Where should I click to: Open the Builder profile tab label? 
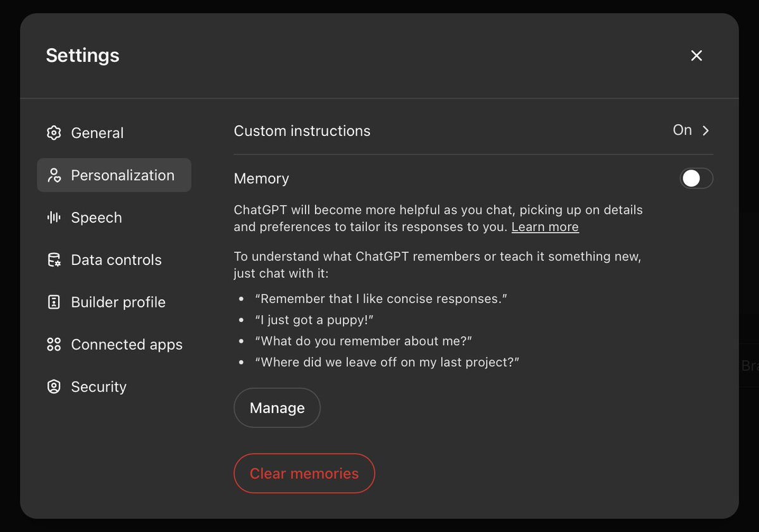tap(118, 302)
